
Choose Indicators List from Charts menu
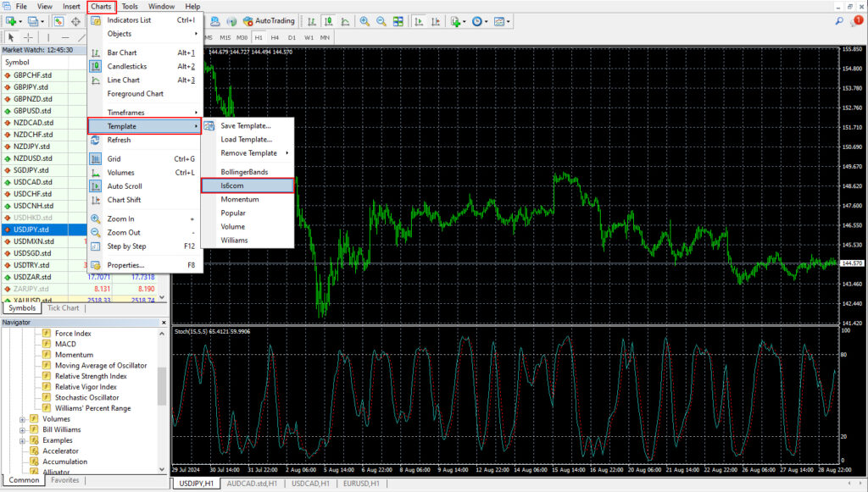point(144,20)
